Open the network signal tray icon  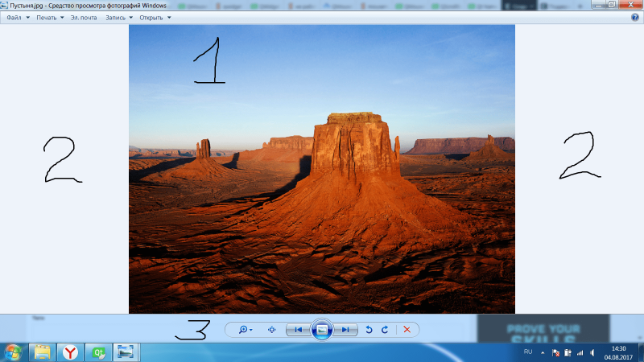pos(580,352)
